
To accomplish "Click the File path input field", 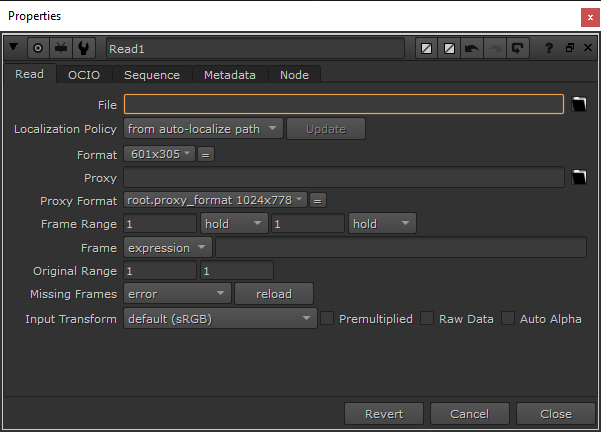I will coord(344,104).
